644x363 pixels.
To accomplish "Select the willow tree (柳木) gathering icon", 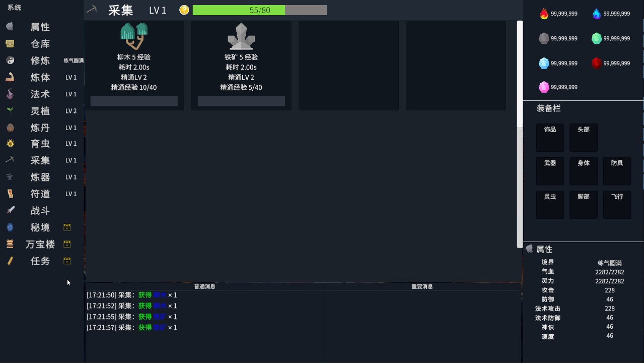I will point(134,36).
